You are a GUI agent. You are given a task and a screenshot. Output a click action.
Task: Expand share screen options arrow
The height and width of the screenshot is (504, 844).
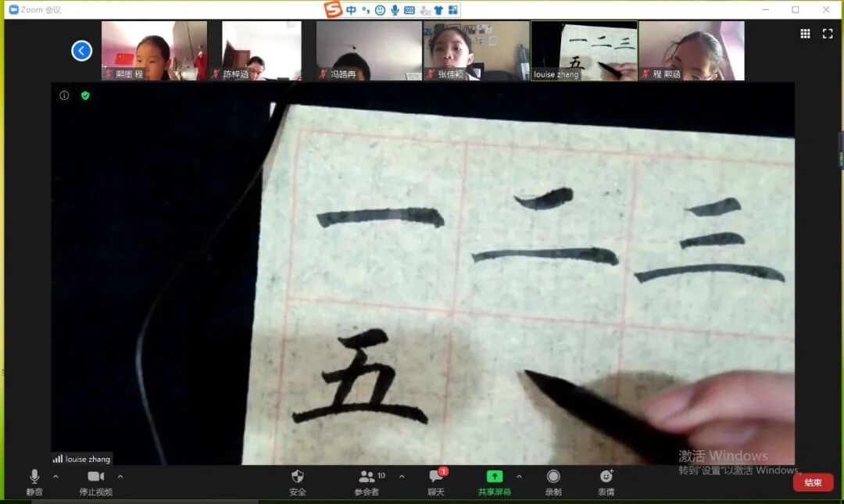pyautogui.click(x=519, y=477)
